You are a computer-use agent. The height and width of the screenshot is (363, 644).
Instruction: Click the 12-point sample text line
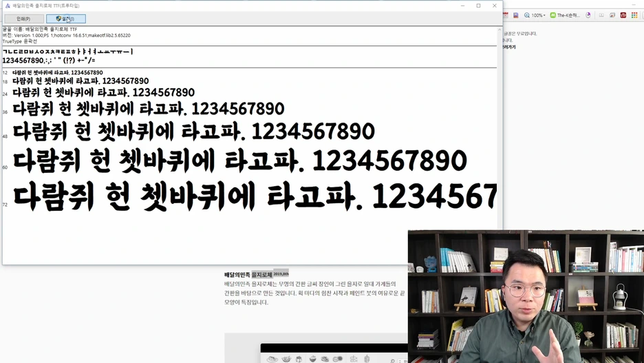[58, 73]
